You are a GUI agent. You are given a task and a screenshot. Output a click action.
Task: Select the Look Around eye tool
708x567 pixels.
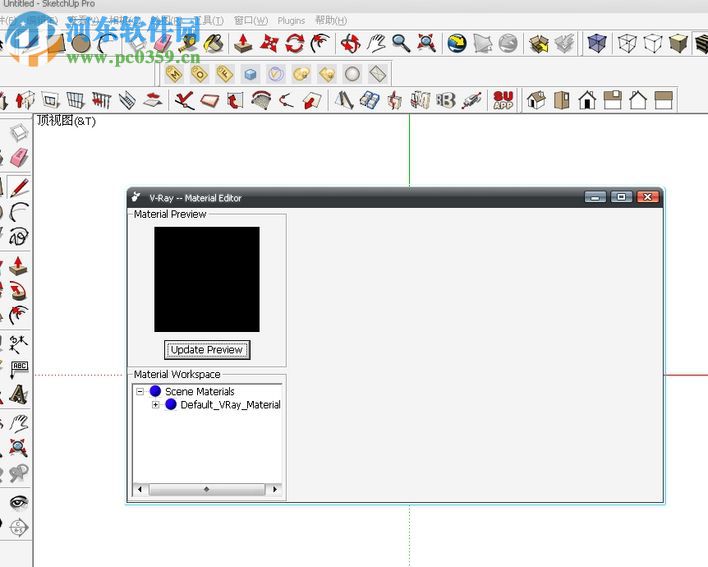point(19,502)
